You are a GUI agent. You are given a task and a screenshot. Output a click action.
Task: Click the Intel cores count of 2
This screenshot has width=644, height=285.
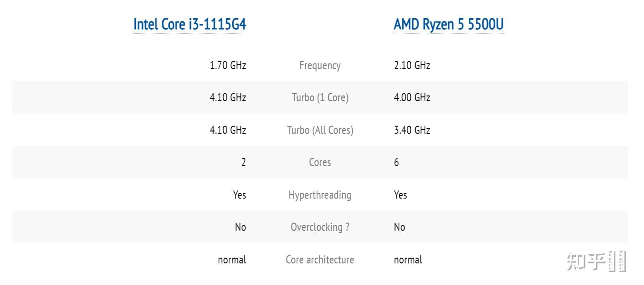[x=243, y=162]
